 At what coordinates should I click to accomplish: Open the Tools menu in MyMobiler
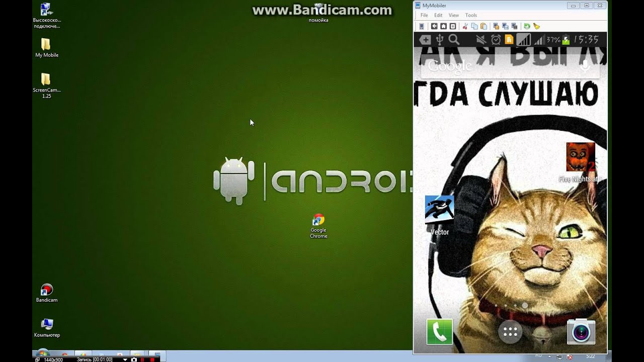(x=471, y=15)
